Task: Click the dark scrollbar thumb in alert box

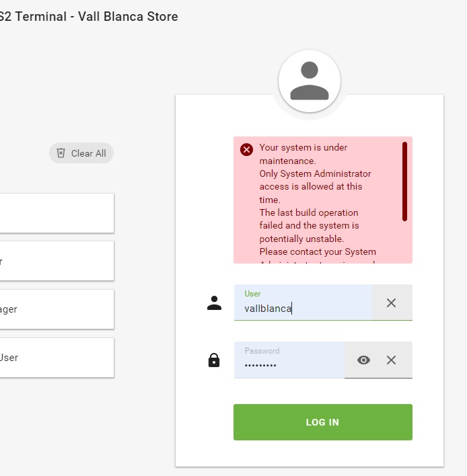Action: pyautogui.click(x=404, y=182)
